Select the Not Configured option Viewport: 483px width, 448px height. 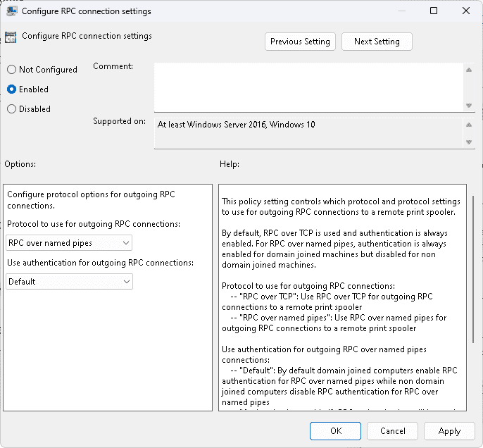(11, 70)
